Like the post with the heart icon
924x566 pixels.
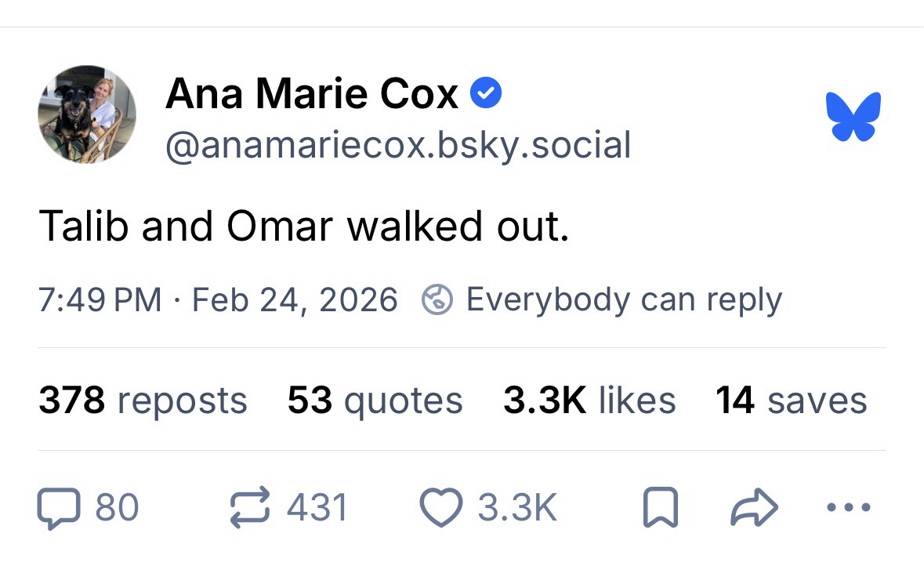tap(443, 507)
